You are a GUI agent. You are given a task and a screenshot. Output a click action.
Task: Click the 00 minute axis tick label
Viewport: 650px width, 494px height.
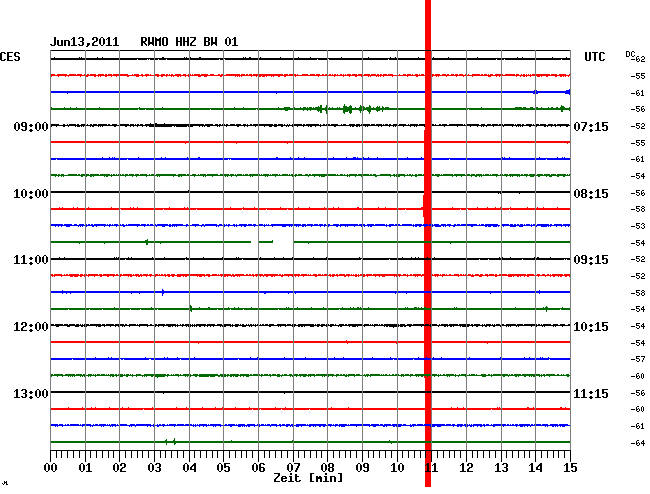51,468
